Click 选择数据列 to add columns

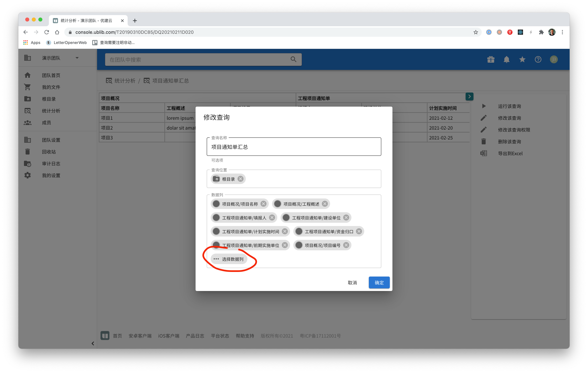coord(229,259)
